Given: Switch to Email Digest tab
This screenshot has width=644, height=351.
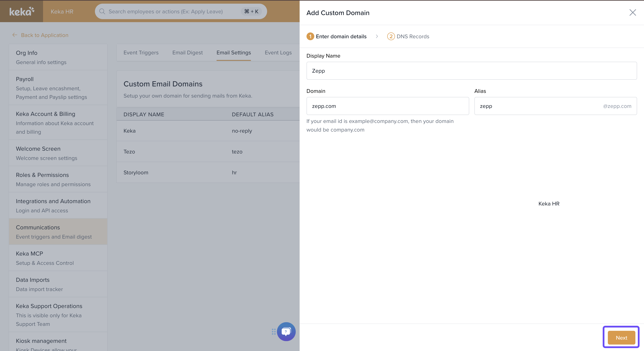Looking at the screenshot, I should pos(187,53).
